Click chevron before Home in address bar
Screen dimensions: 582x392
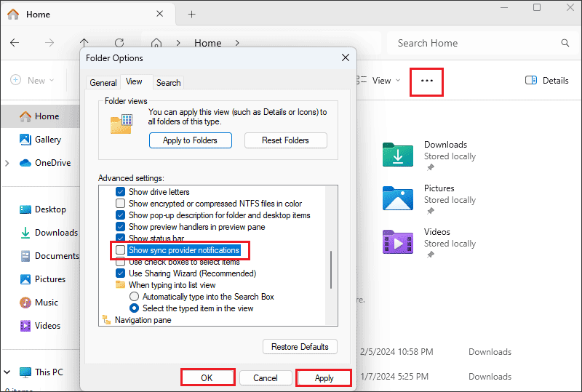[178, 43]
